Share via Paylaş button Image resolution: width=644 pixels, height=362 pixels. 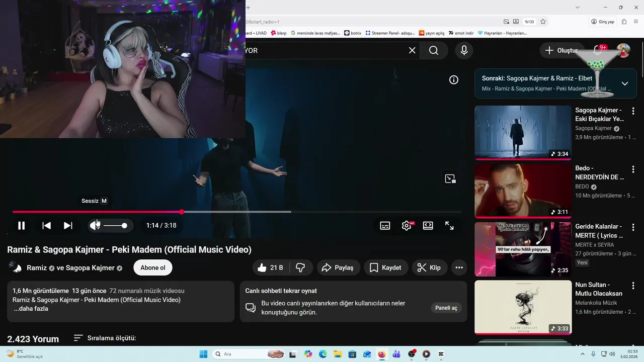tap(338, 268)
